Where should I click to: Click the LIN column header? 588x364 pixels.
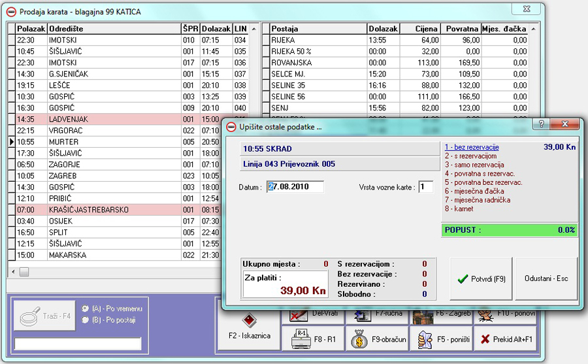coord(240,29)
